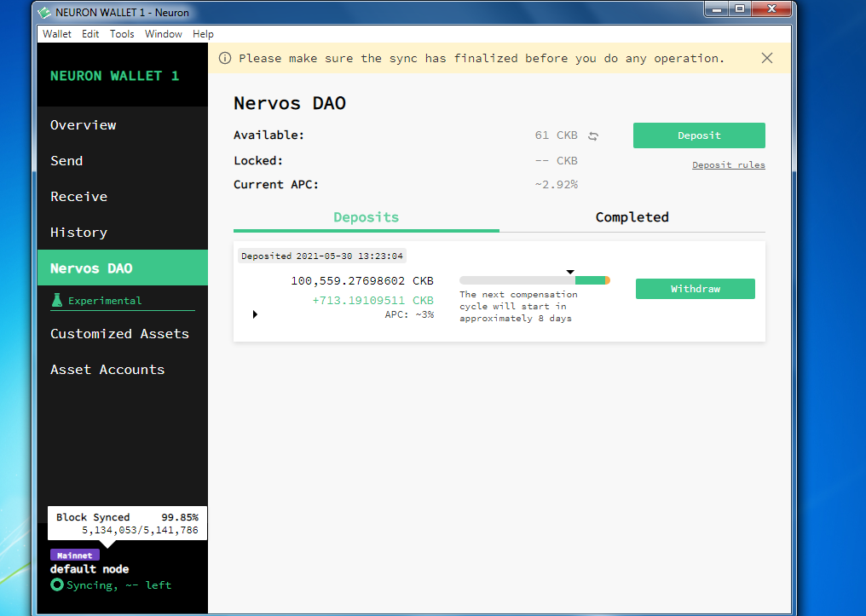Select Overview in the sidebar
Screen dimensions: 866x616
[x=83, y=125]
